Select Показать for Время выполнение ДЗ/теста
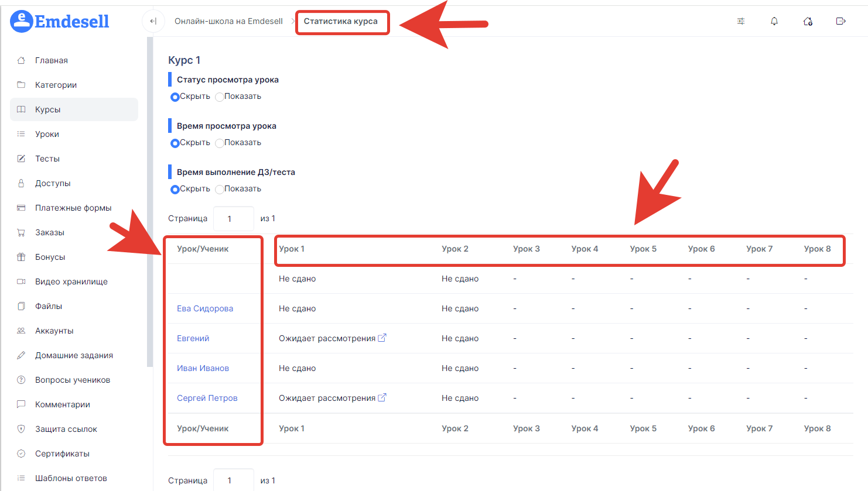This screenshot has height=491, width=868. click(x=220, y=190)
